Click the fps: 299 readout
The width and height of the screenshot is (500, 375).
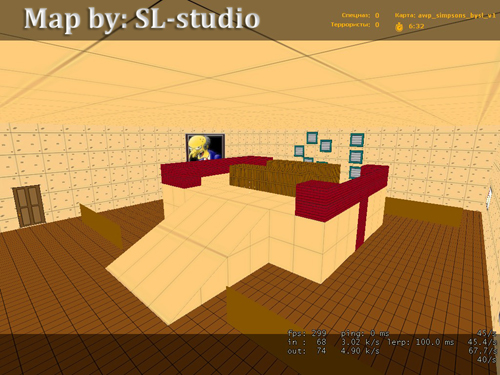307,333
